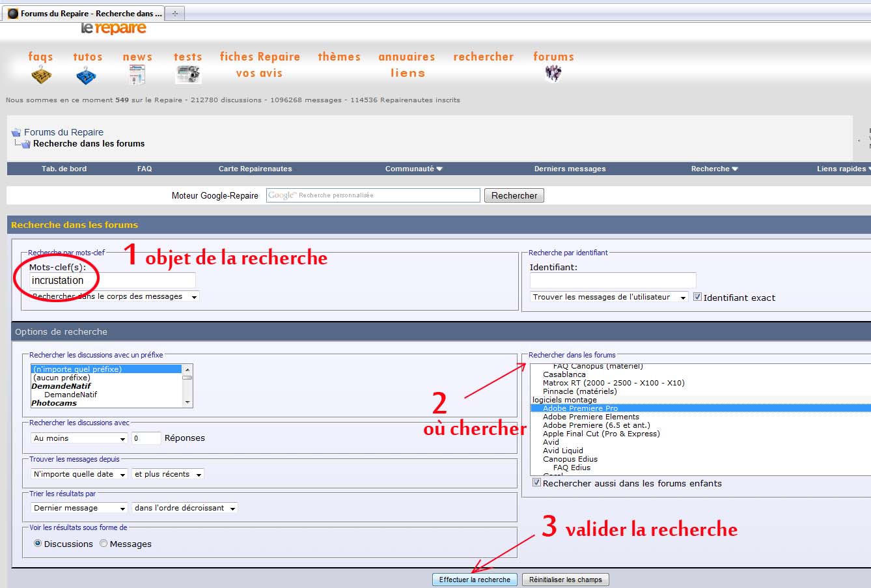Image resolution: width=871 pixels, height=588 pixels.
Task: Open the N'importe quelle date dropdown
Action: [x=79, y=474]
